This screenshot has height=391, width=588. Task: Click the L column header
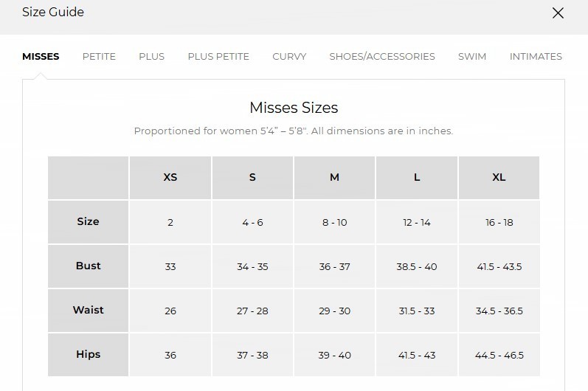pyautogui.click(x=417, y=178)
